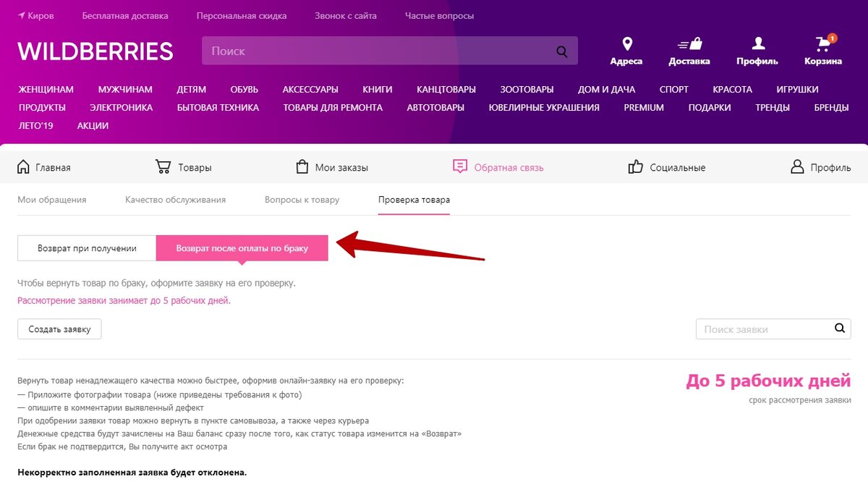The image size is (868, 487).
Task: Open the ДОМ И ДАЧА category menu
Action: 606,90
